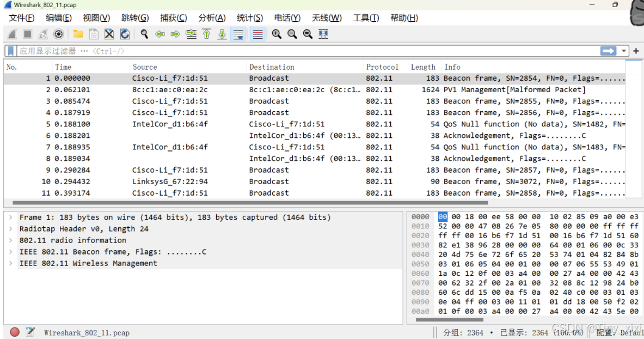Reload this capture file icon

[125, 34]
